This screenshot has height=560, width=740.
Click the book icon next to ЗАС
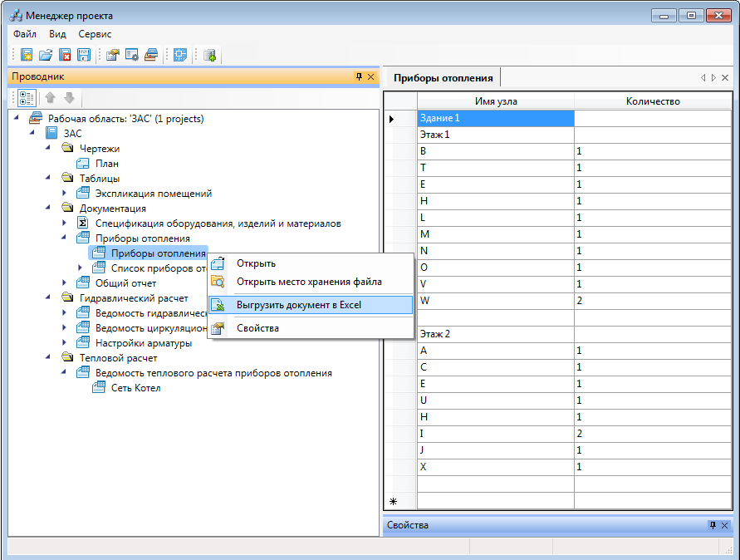click(51, 133)
